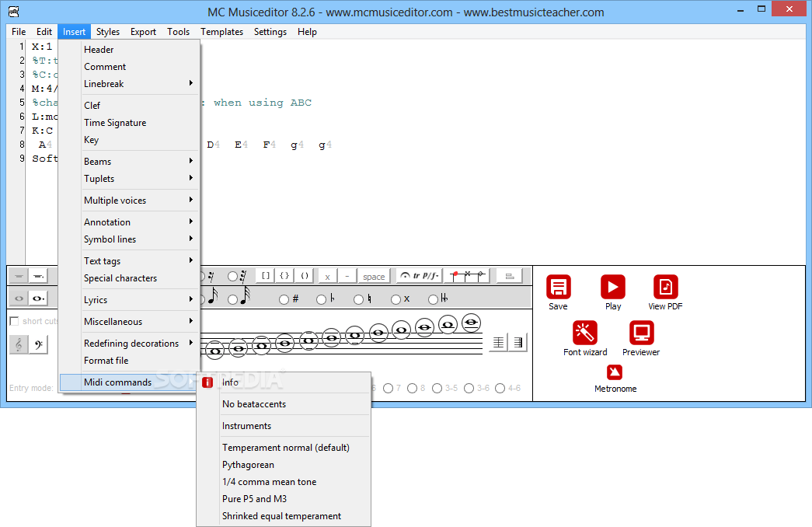Click the lowest whole note on staff

pos(215,351)
